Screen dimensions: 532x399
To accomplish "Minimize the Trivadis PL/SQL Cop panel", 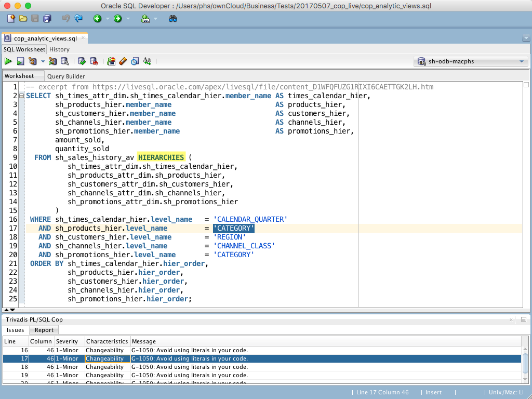I will pos(524,320).
